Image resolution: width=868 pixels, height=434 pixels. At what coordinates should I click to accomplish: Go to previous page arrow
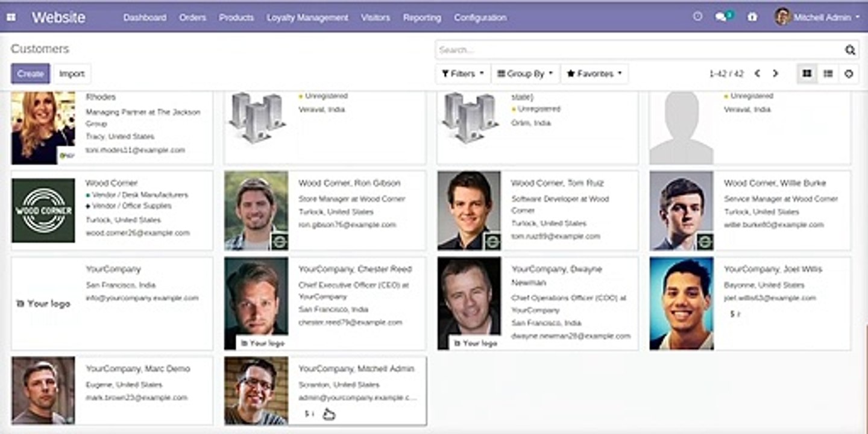757,74
